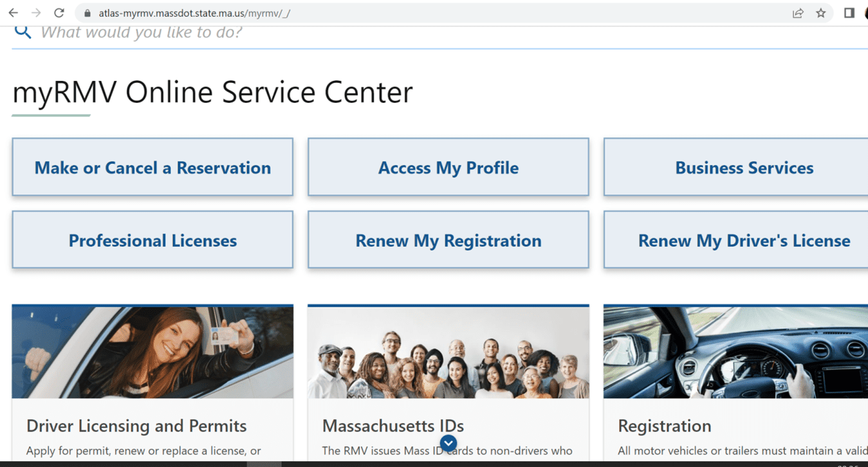Click the browser forward arrow
The image size is (868, 467).
click(x=37, y=12)
